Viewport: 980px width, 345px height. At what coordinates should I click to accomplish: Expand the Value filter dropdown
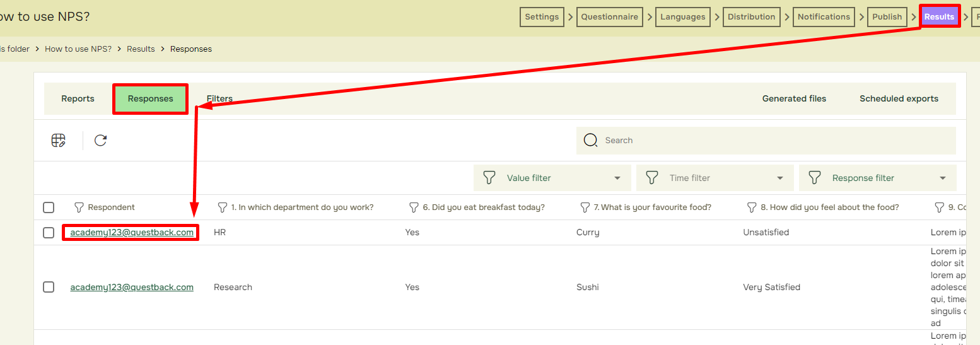[552, 178]
